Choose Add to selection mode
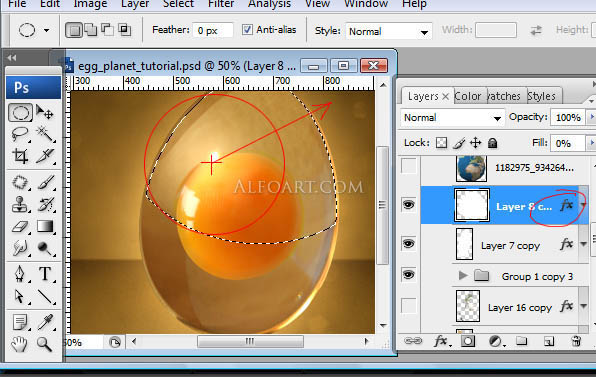The image size is (596, 377). pyautogui.click(x=90, y=30)
